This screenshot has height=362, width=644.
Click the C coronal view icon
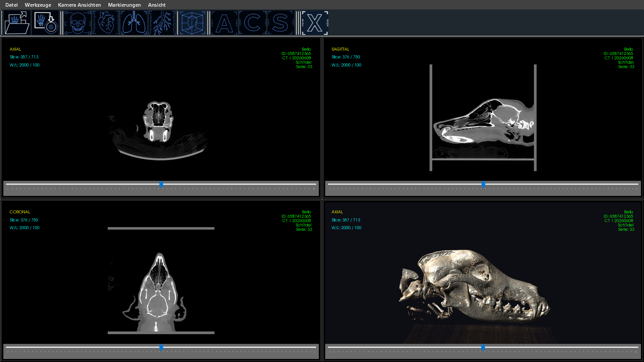[252, 23]
